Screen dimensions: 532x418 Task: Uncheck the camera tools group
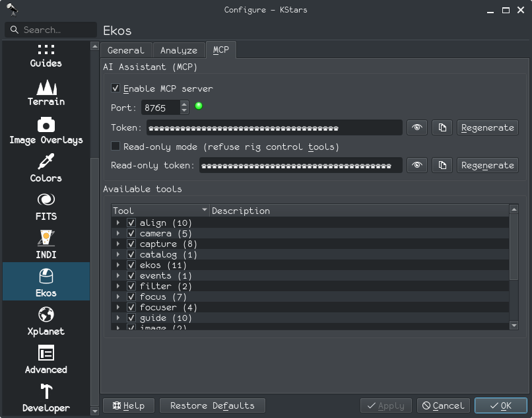point(131,233)
